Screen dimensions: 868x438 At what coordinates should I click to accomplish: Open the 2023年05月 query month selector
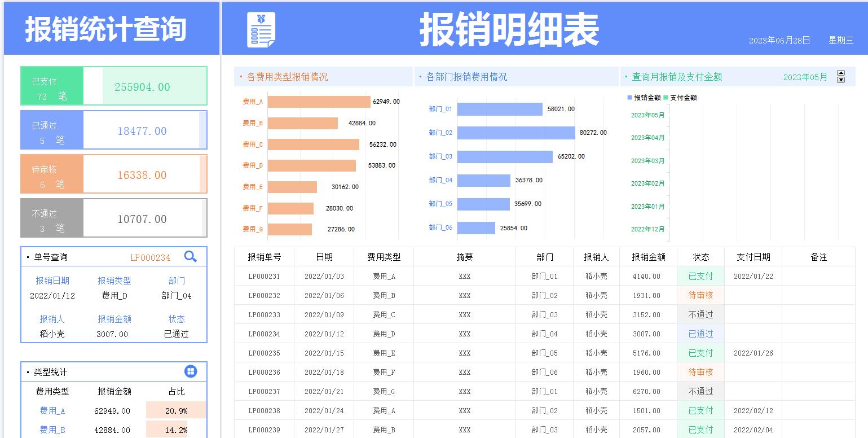click(x=806, y=77)
